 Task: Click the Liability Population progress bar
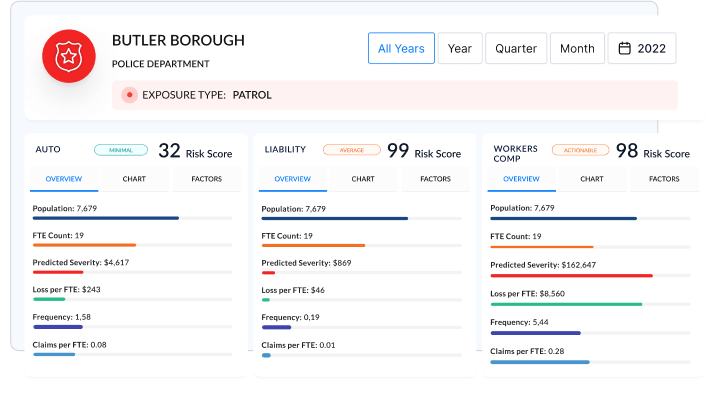362,219
